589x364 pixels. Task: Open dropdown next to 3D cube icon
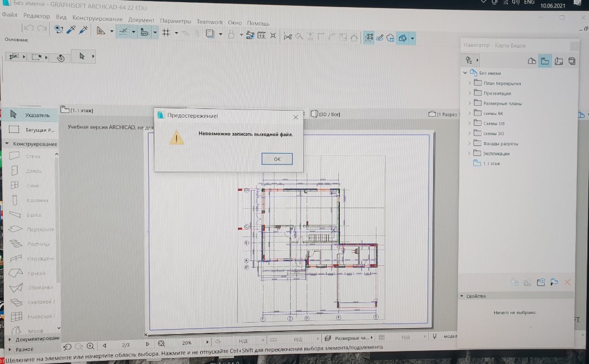click(412, 38)
